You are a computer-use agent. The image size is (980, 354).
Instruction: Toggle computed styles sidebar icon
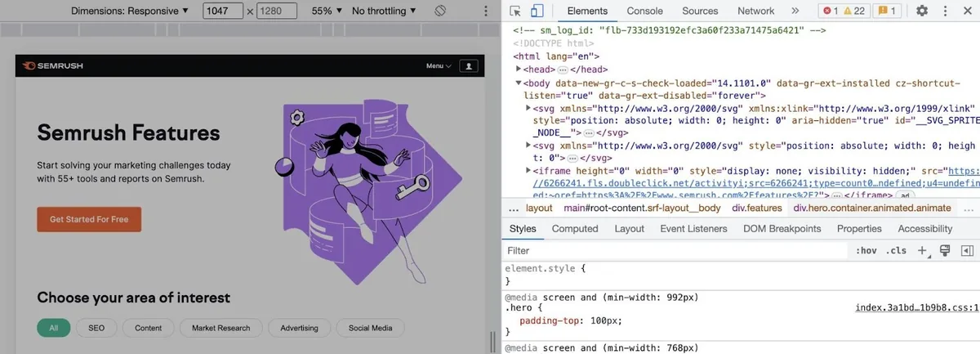pyautogui.click(x=968, y=250)
